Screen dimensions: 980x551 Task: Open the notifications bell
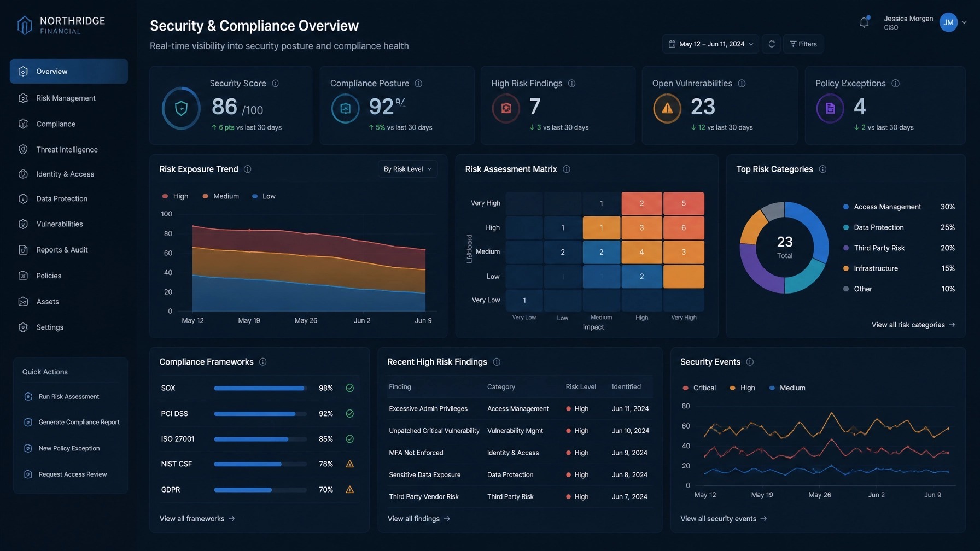[864, 22]
